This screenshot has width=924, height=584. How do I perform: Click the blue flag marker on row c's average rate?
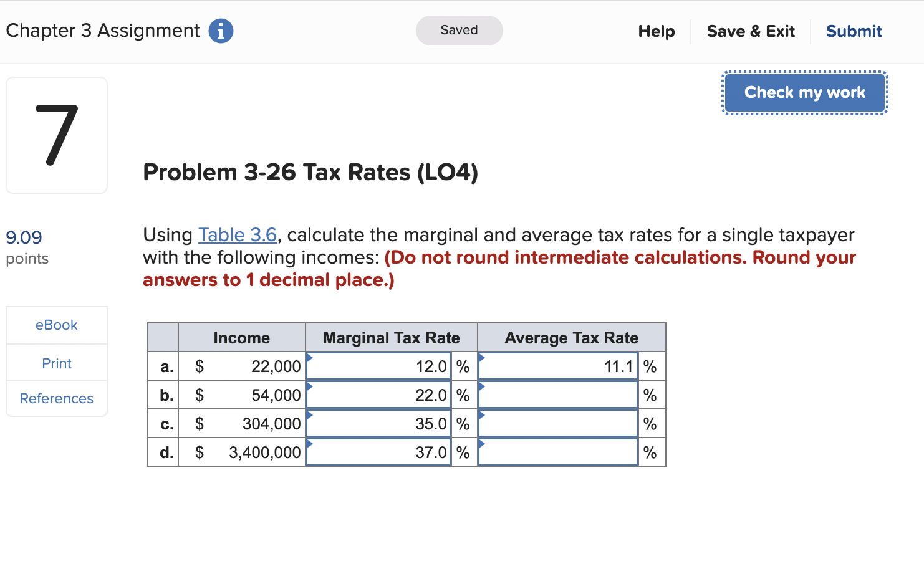(482, 414)
